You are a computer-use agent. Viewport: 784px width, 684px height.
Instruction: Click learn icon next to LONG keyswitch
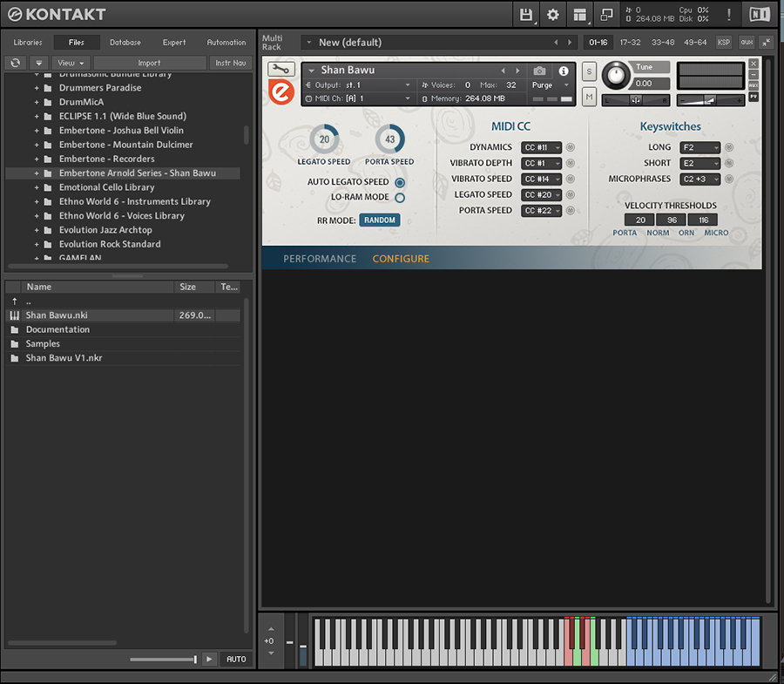tap(729, 147)
